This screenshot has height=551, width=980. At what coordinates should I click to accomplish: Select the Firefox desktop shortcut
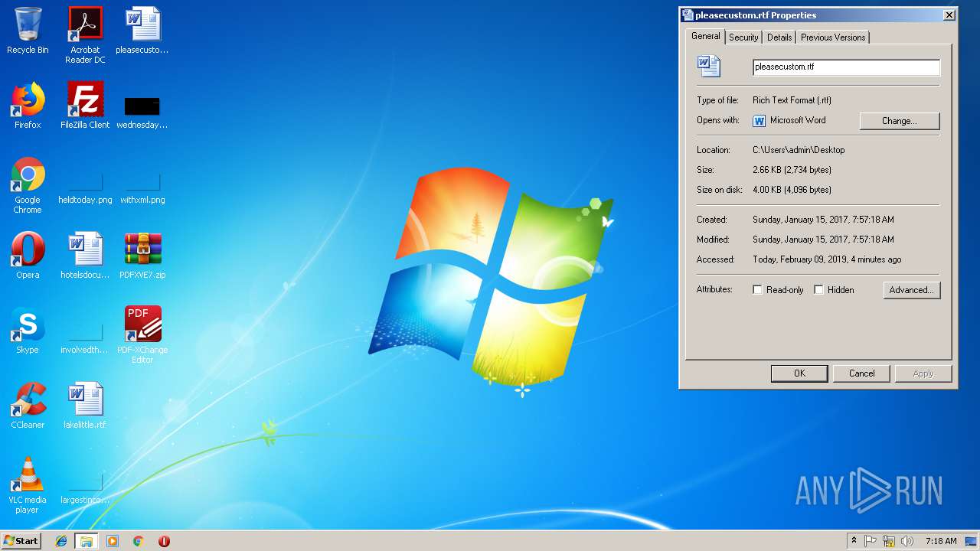click(x=28, y=106)
